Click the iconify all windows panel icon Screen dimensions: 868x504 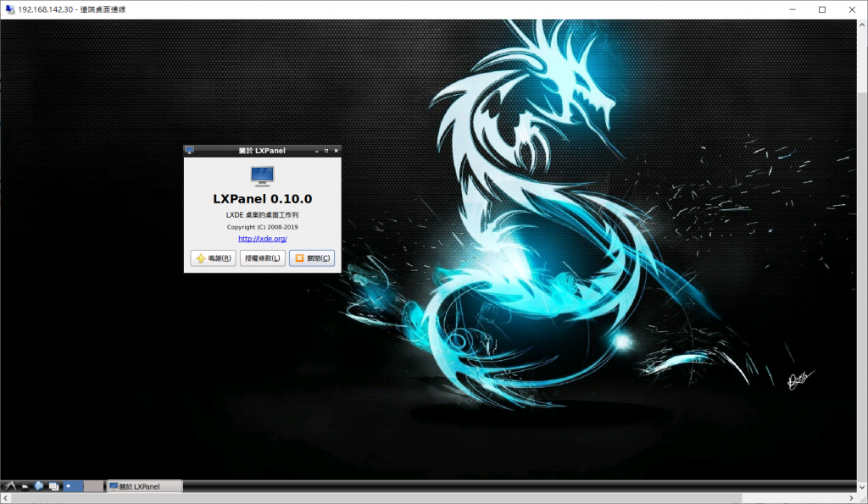53,486
